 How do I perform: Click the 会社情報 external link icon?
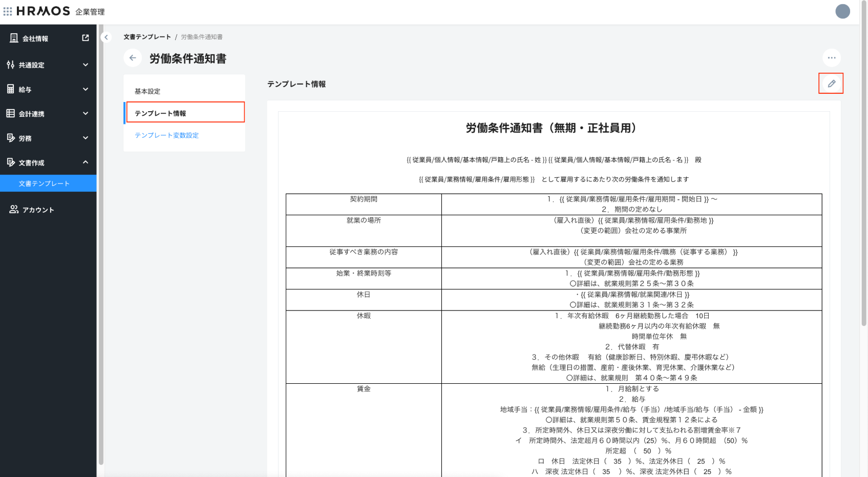[86, 38]
